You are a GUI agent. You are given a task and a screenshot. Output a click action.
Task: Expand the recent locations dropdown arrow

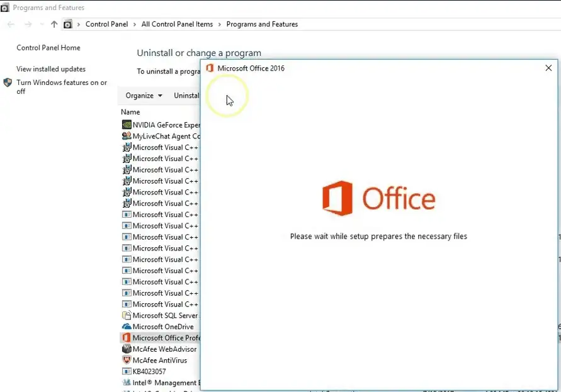pyautogui.click(x=42, y=25)
